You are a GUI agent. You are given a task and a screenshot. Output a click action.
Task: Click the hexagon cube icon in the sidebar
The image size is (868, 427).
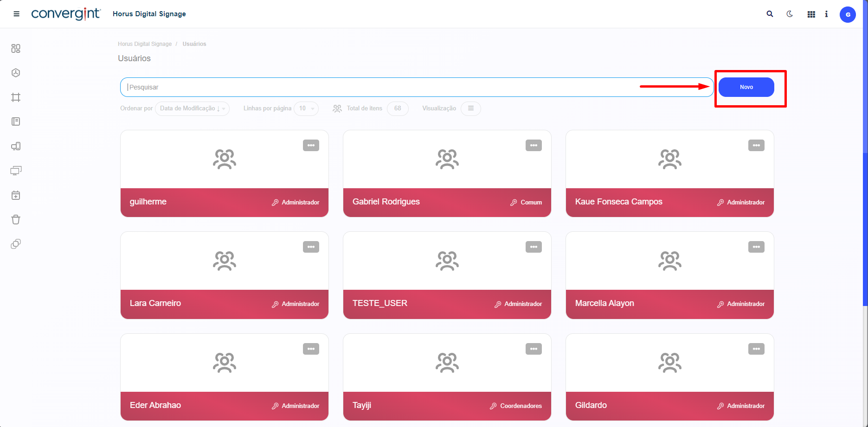coord(16,73)
